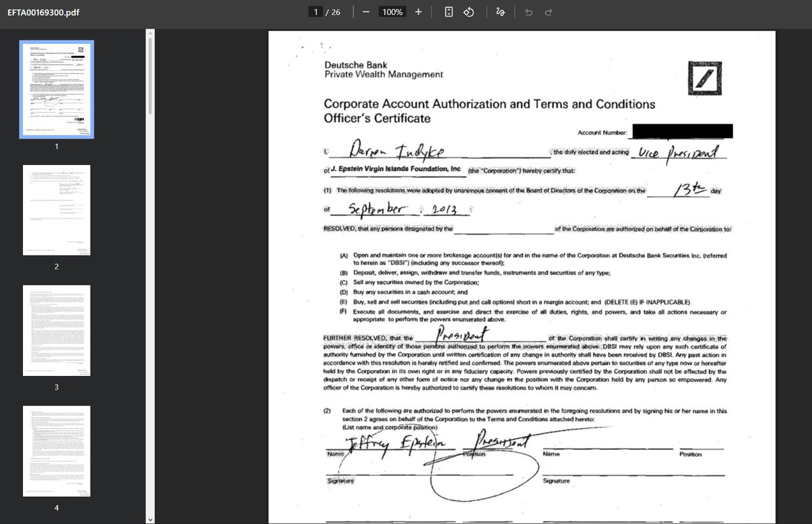Click the right 'Signature' label
Image resolution: width=812 pixels, height=524 pixels.
(556, 481)
